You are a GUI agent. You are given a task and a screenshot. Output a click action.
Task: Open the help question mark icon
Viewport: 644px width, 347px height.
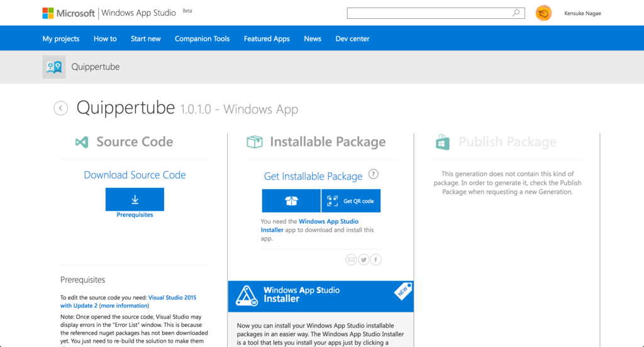tap(374, 174)
